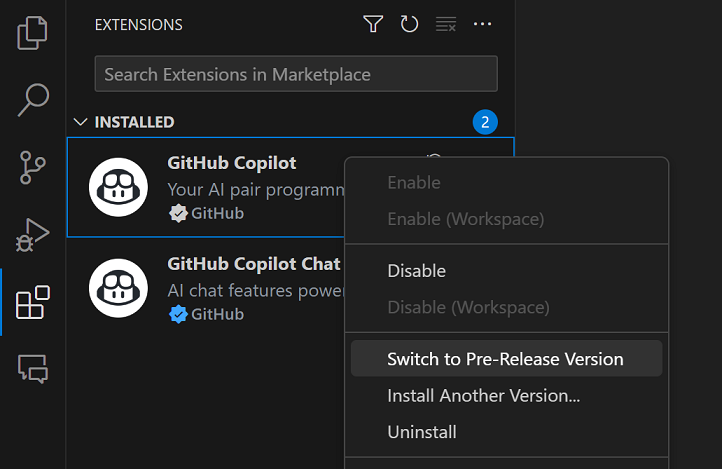Clear extensions search results icon
Screen dimensions: 722x469
pyautogui.click(x=446, y=24)
